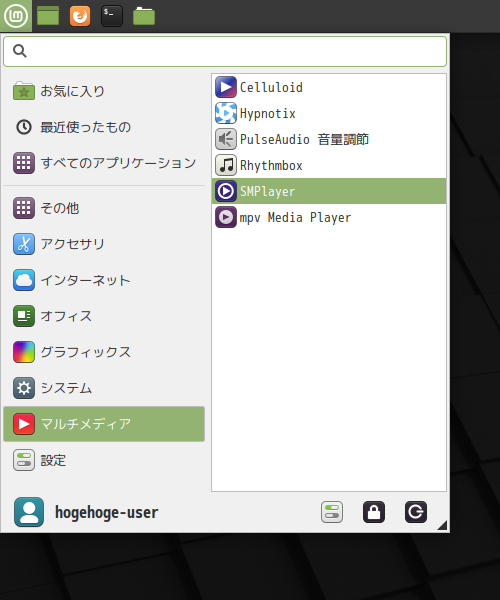Select the オフィス category
Image resolution: width=500 pixels, height=600 pixels.
[x=104, y=316]
